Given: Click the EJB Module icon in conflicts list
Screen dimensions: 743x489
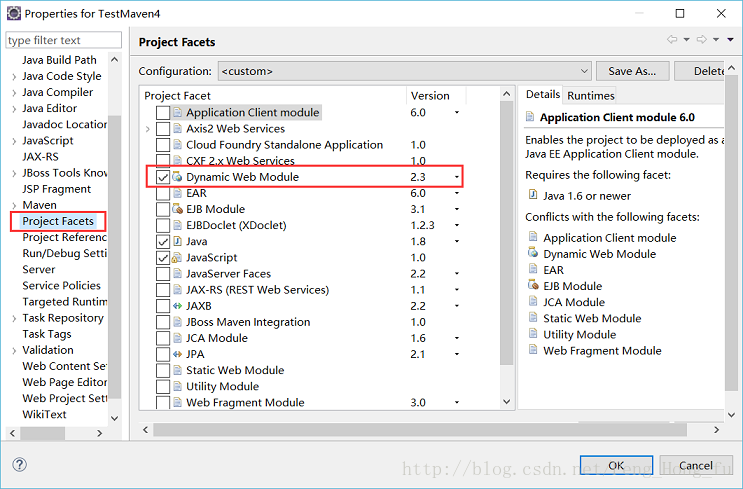Looking at the screenshot, I should click(x=533, y=285).
